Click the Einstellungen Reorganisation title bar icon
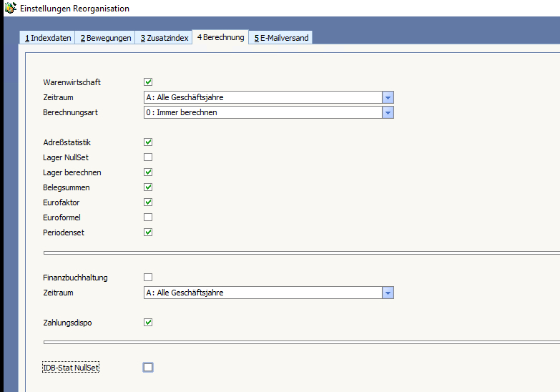The height and width of the screenshot is (392, 560). 10,8
